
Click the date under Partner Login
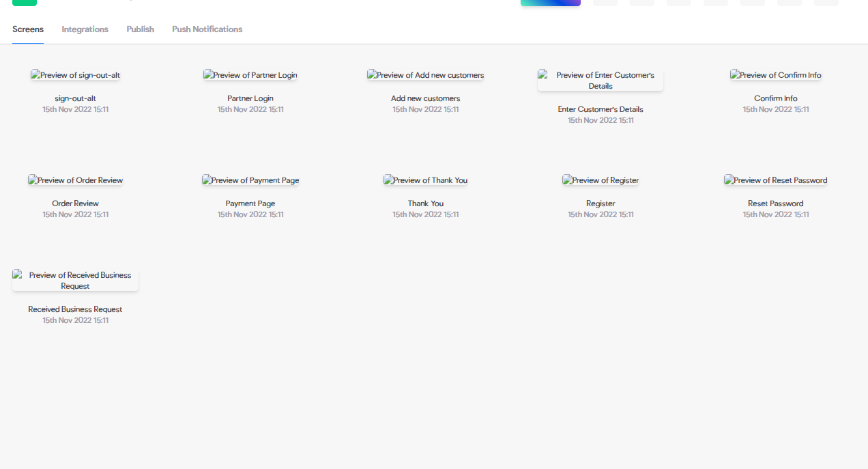tap(250, 109)
